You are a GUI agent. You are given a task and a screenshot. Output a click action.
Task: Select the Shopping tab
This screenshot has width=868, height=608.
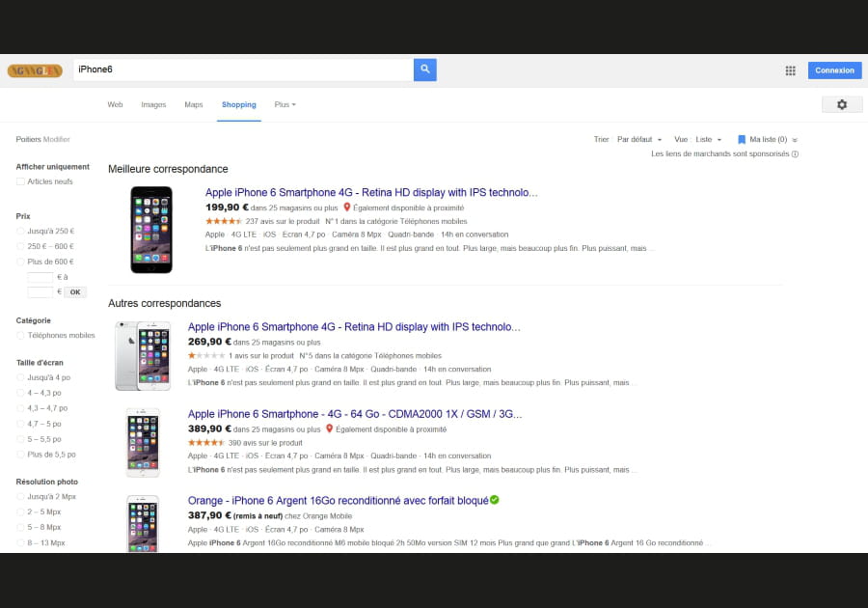[239, 104]
